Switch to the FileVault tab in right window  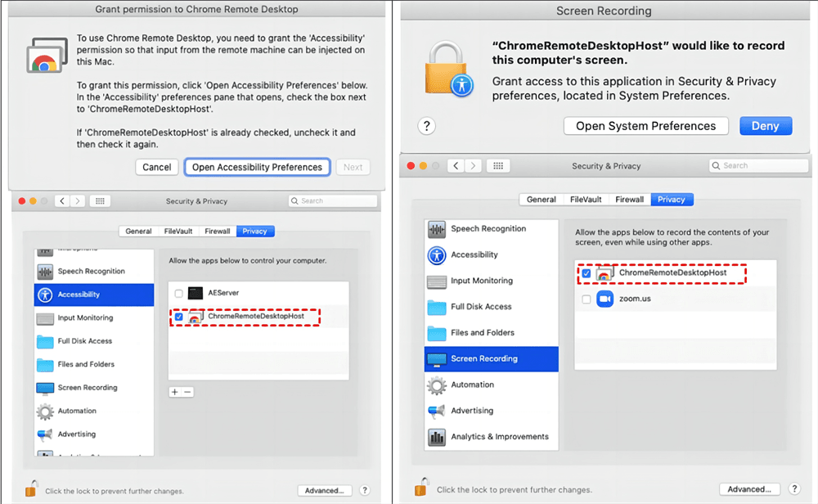click(586, 200)
